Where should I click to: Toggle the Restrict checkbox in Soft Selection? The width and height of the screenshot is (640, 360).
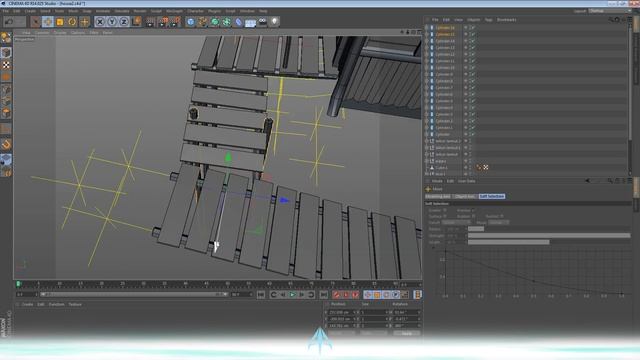(x=502, y=216)
